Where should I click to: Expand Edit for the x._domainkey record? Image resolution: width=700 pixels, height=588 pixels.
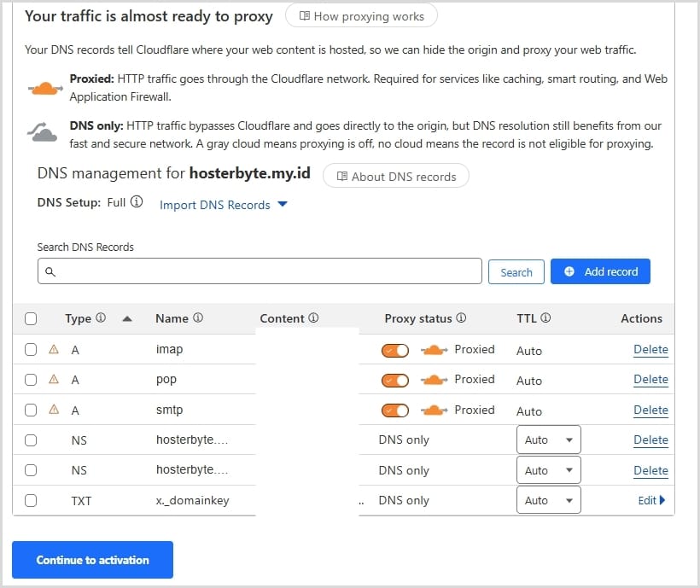[x=651, y=500]
